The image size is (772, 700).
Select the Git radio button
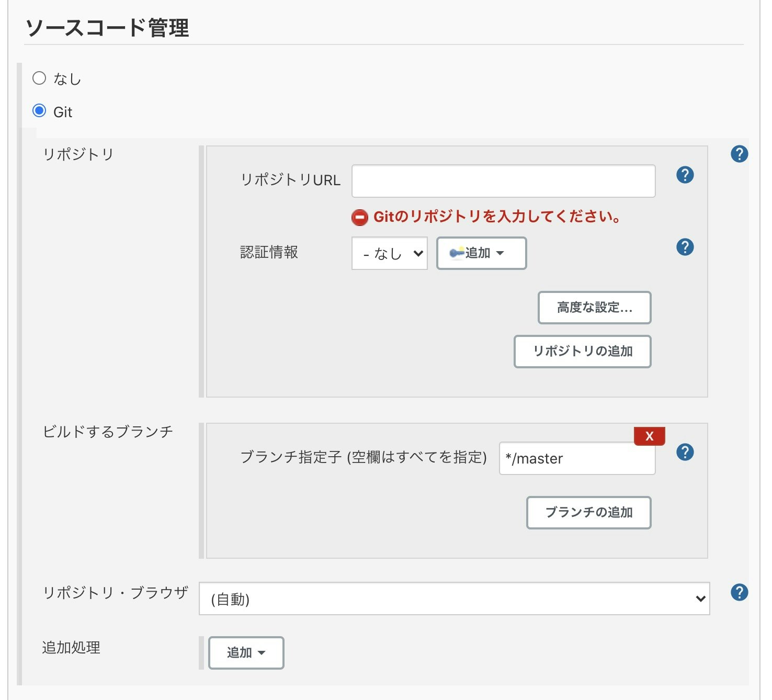coord(39,110)
